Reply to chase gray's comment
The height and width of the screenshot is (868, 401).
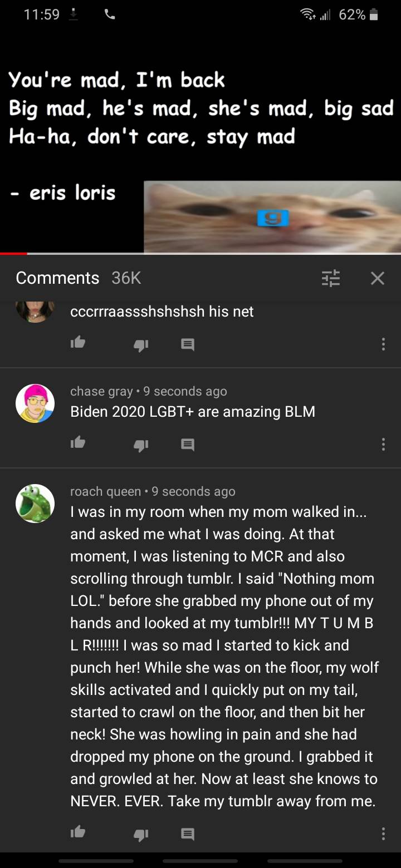click(188, 445)
